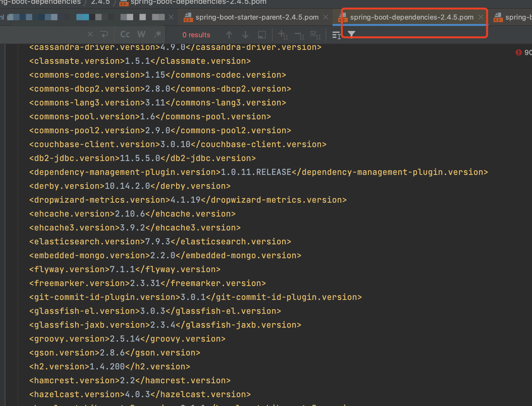This screenshot has height=406, width=532.
Task: Go to next search occurrence
Action: coord(245,35)
